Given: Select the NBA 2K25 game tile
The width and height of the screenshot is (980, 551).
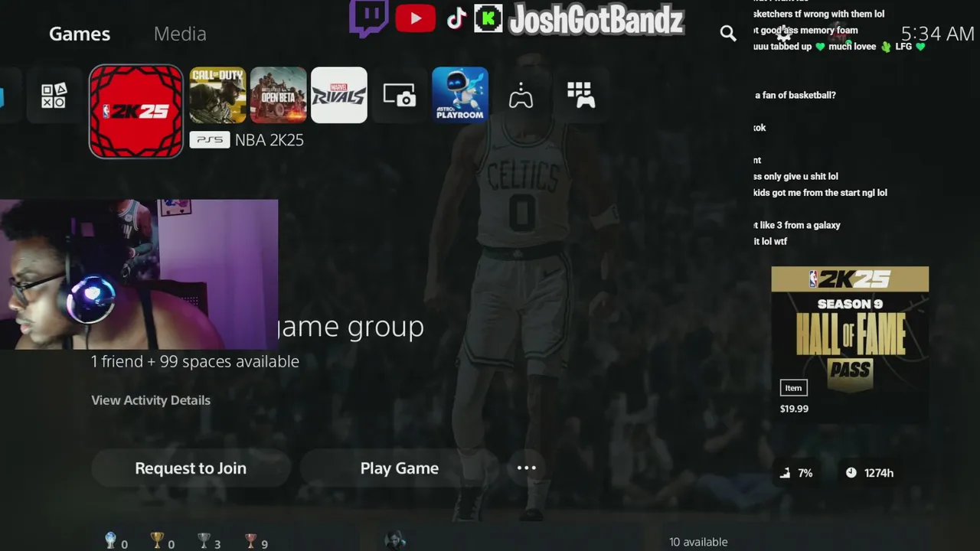Looking at the screenshot, I should click(136, 112).
